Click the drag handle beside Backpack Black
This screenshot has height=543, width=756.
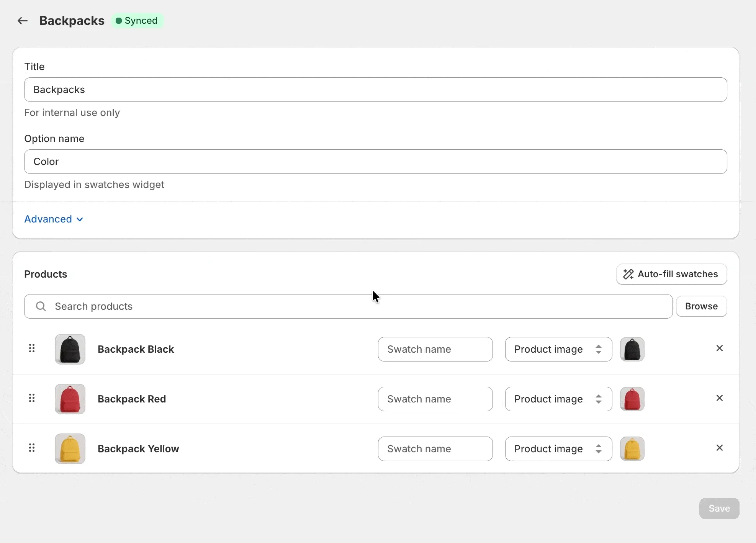click(x=32, y=349)
